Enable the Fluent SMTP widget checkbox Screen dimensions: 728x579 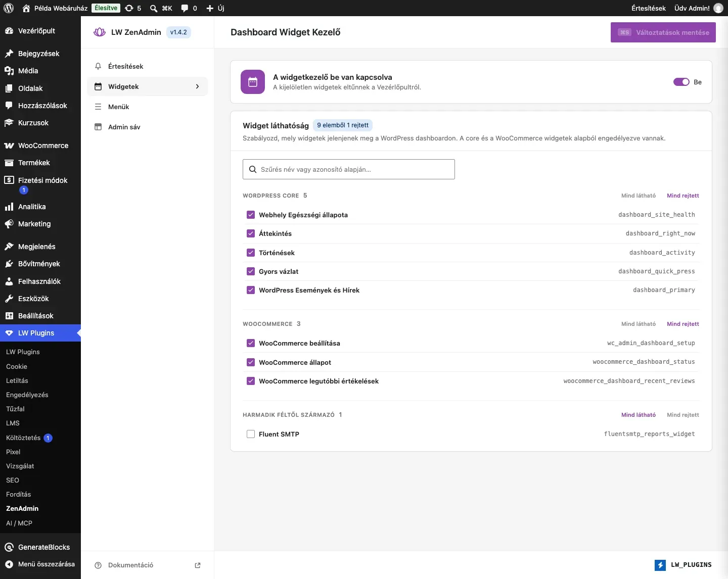251,434
